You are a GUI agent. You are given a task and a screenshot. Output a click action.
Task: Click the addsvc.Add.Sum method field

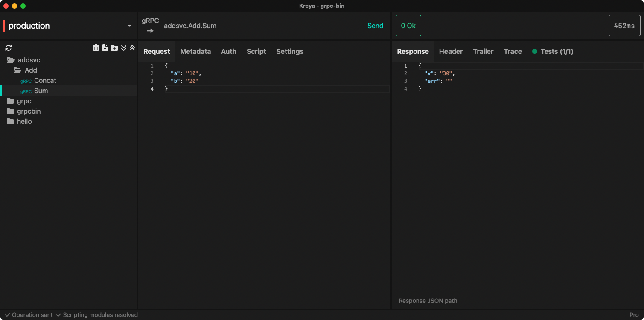pos(190,26)
